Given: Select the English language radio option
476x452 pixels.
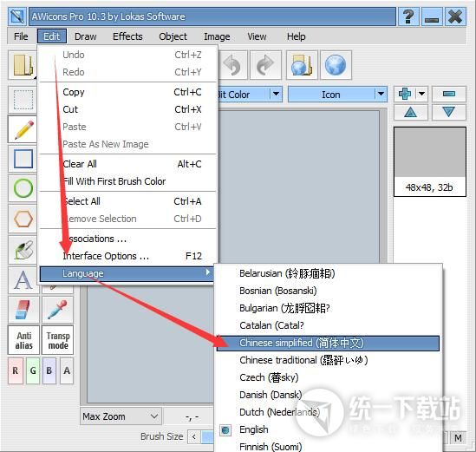Looking at the screenshot, I should pyautogui.click(x=254, y=429).
